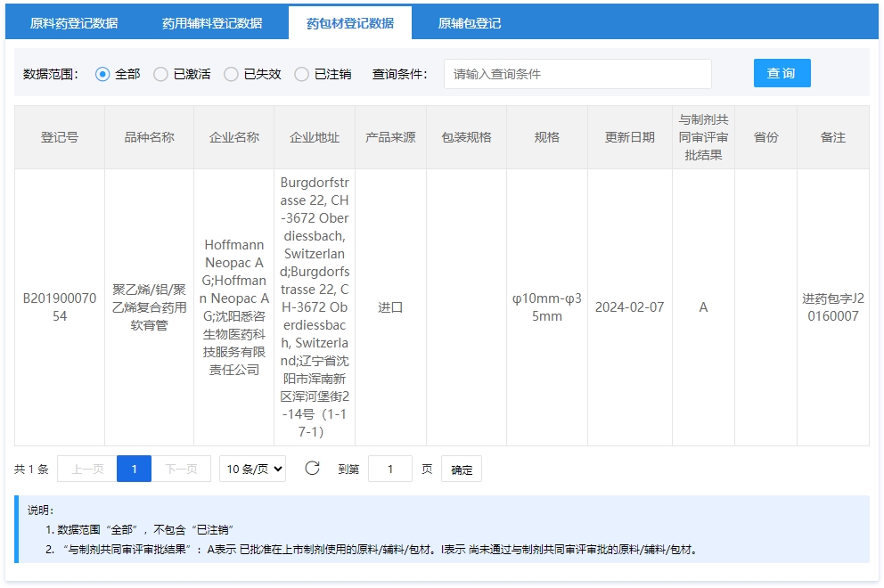Click registration number B20190007054 cell
The height and width of the screenshot is (588, 884).
[60, 307]
